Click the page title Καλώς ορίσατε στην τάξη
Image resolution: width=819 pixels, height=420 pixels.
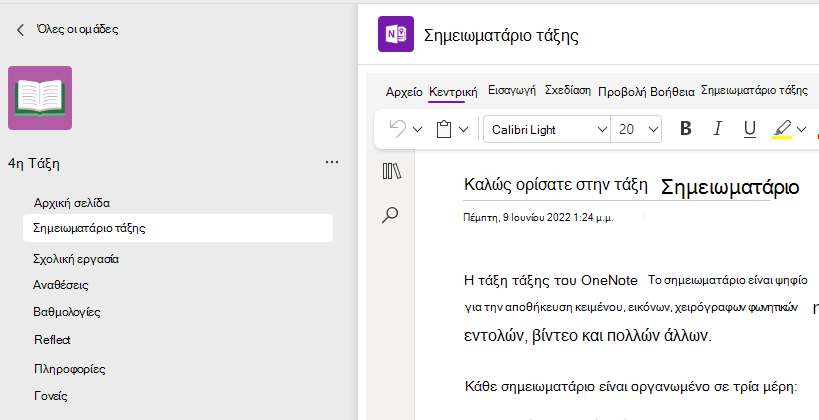click(x=556, y=184)
